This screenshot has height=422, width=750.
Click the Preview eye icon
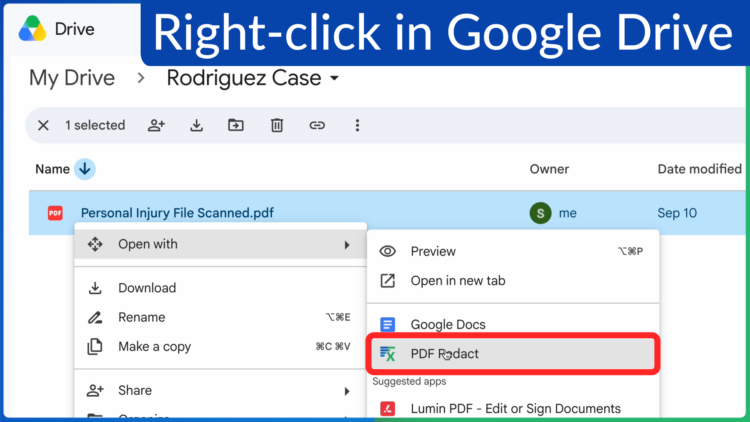pos(387,251)
